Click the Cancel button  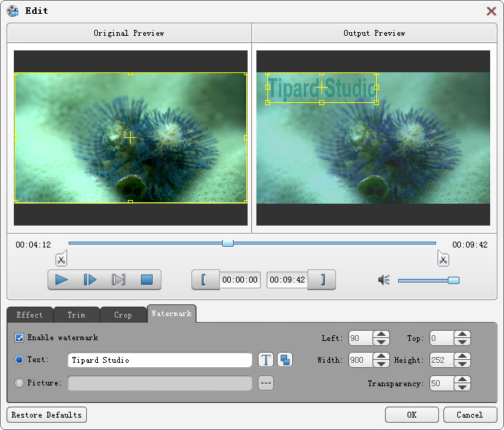(470, 415)
